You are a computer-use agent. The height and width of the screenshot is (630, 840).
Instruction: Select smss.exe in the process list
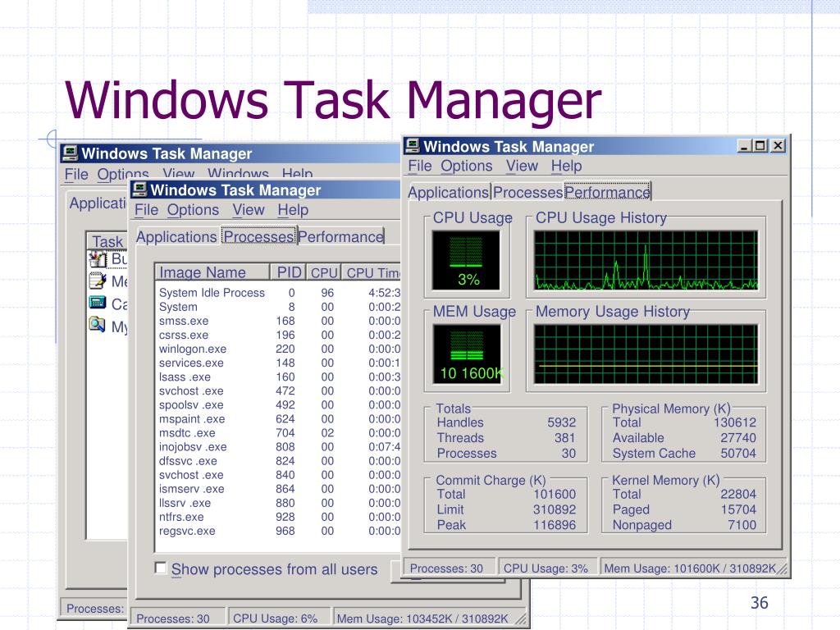(x=279, y=321)
